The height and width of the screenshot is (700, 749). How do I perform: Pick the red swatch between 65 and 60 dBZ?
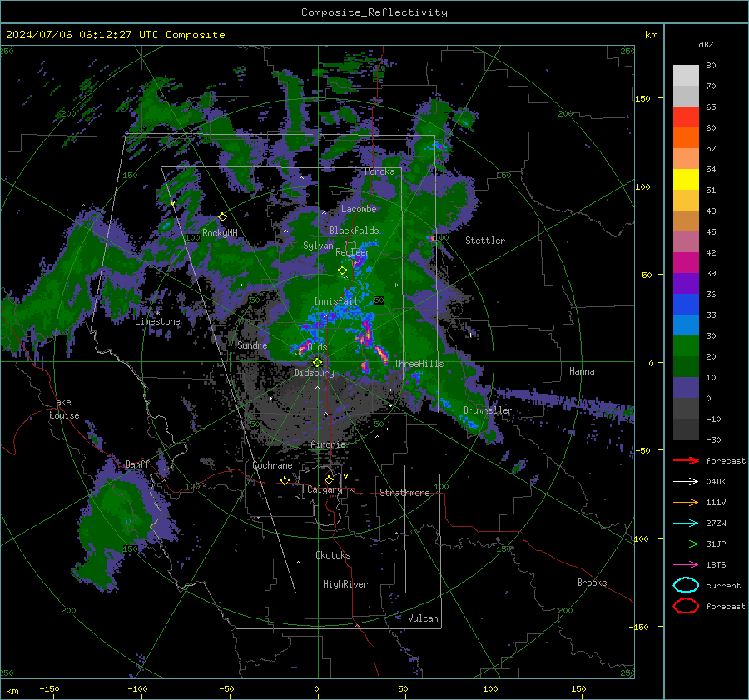click(x=686, y=117)
